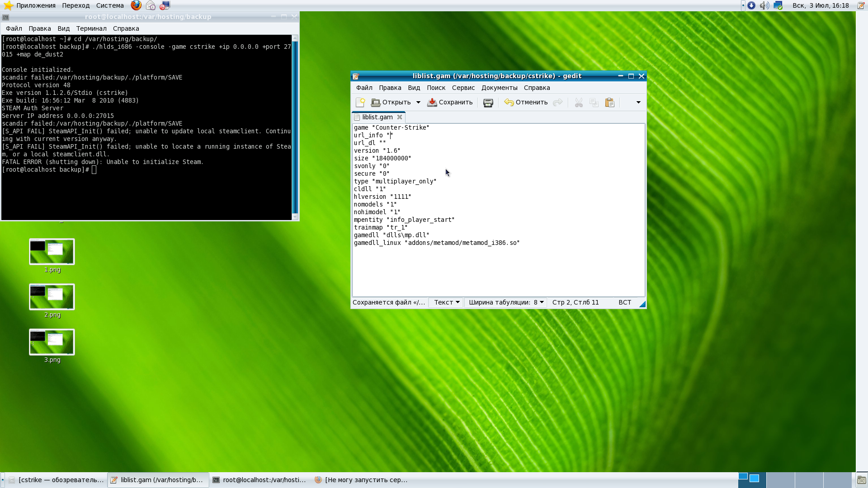Click line game "Counter-Strike" in editor
Viewport: 868px width, 488px height.
392,127
